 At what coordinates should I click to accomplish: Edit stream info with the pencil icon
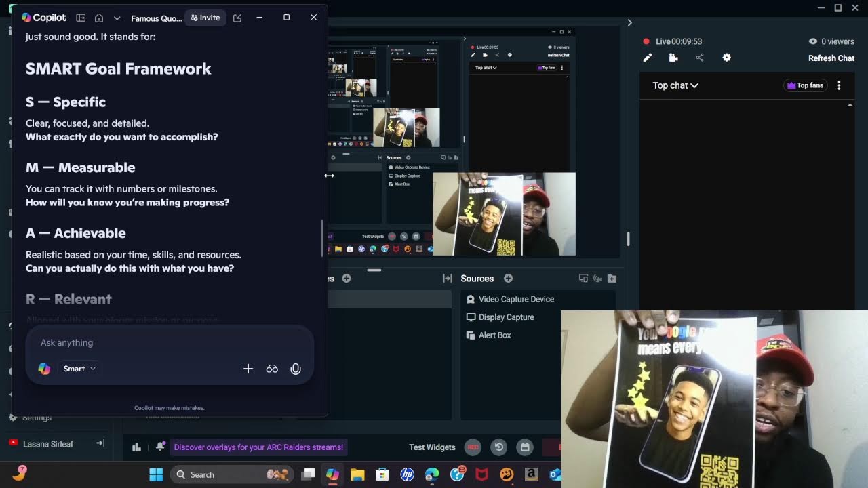pyautogui.click(x=648, y=58)
